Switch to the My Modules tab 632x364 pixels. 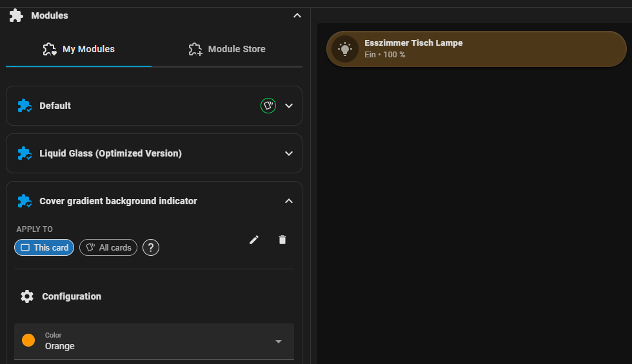pos(79,49)
